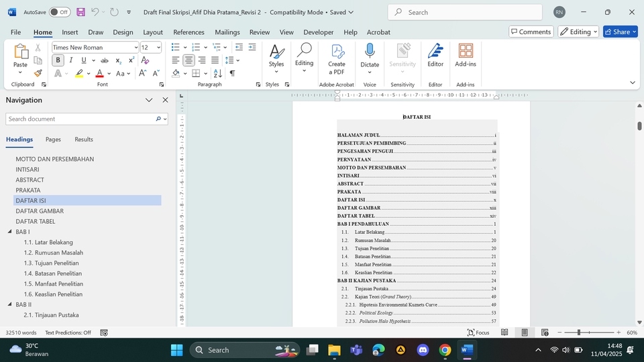644x362 pixels.
Task: Collapse the ribbon chevron
Action: (x=633, y=82)
